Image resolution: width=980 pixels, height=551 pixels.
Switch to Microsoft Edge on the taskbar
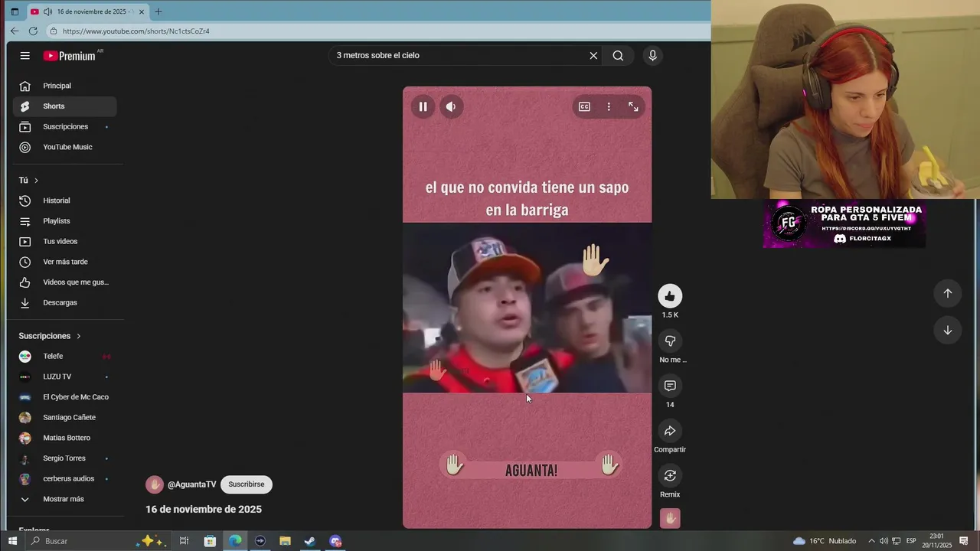(235, 541)
